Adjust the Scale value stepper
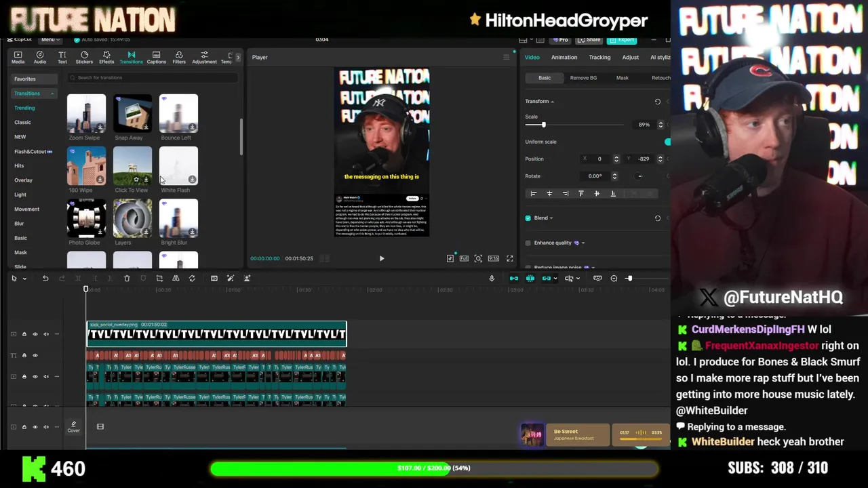This screenshot has height=488, width=868. [660, 125]
